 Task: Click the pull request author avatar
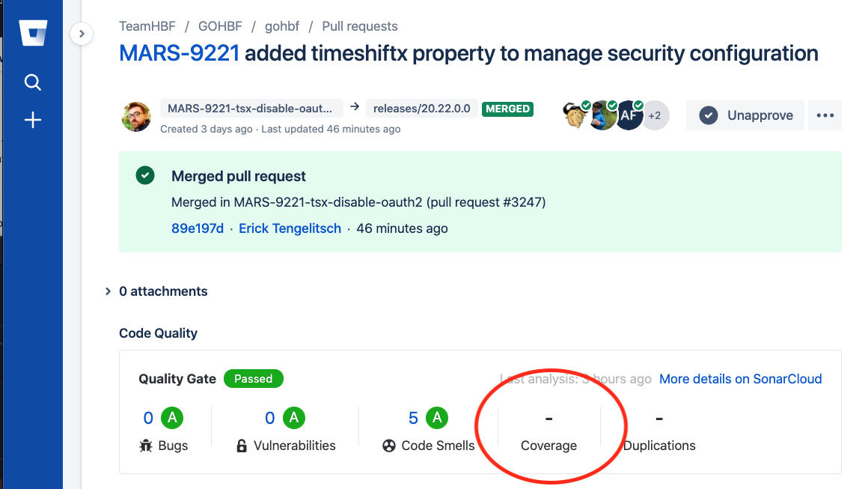(136, 116)
